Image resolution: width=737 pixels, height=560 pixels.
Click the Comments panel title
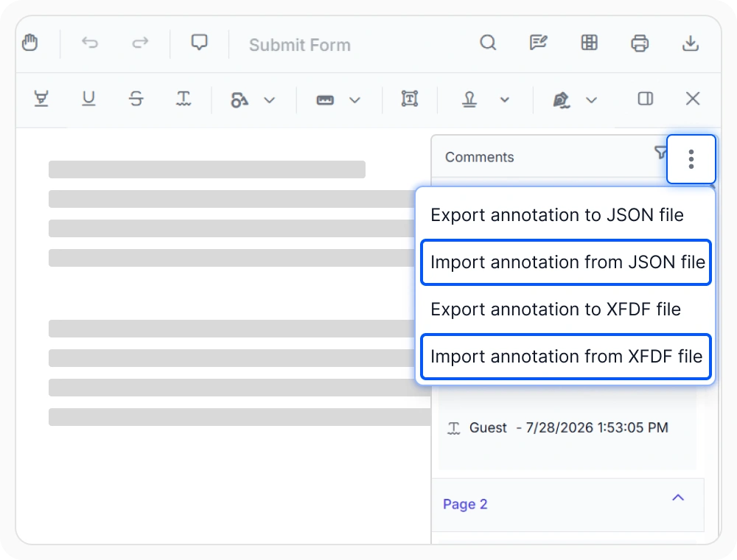pos(480,157)
